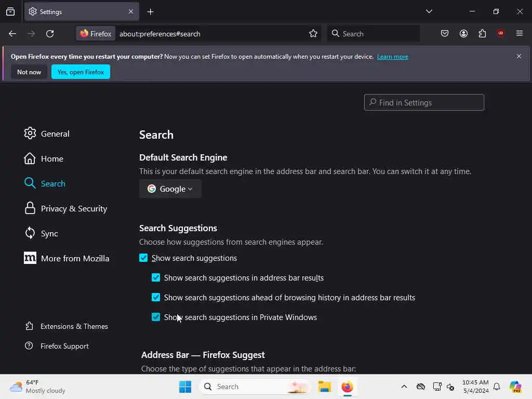Open the General settings category
The width and height of the screenshot is (532, 399).
(47, 134)
